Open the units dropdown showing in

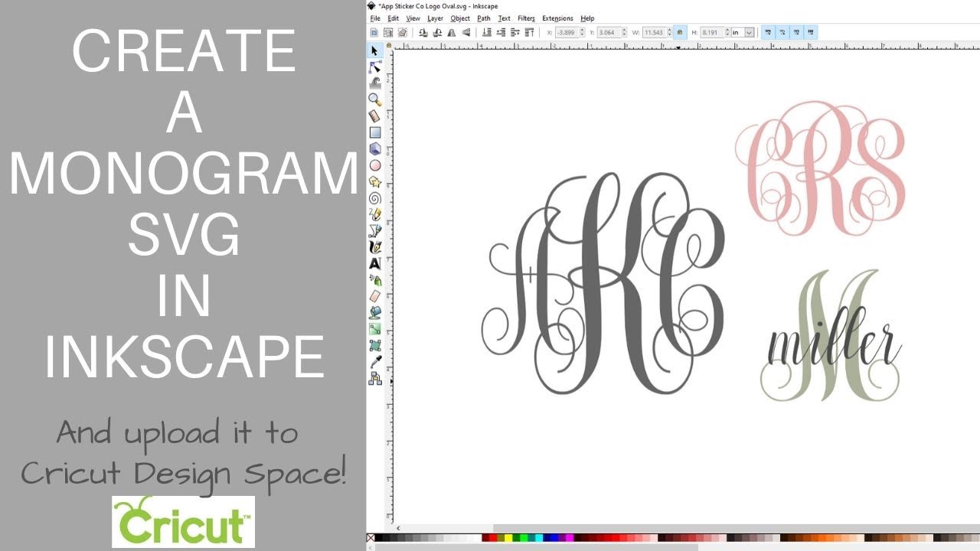coord(743,32)
